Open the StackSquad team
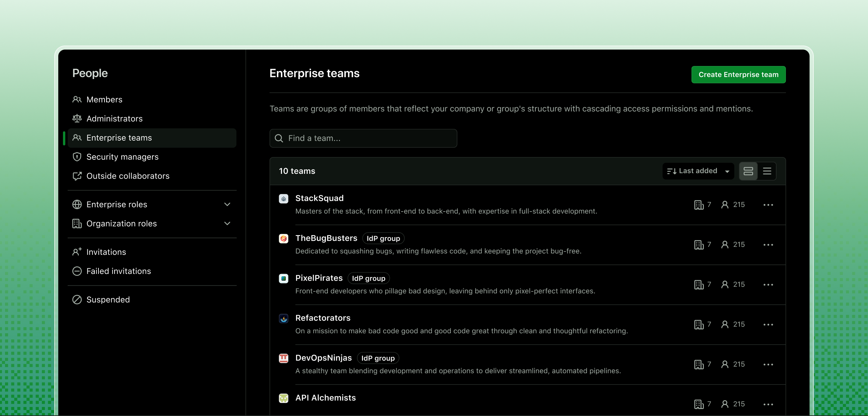Viewport: 868px width, 416px height. point(319,198)
